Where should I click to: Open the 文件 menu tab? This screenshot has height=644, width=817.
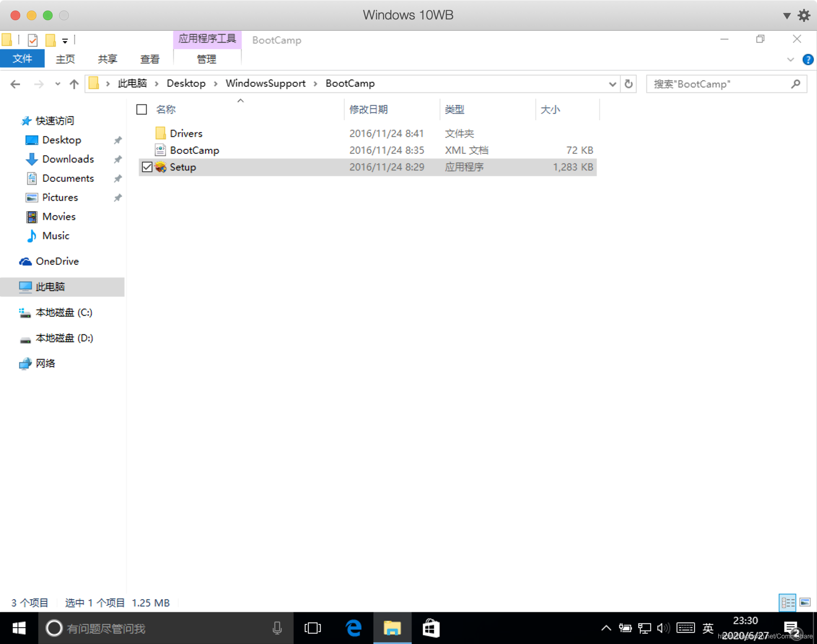tap(22, 59)
